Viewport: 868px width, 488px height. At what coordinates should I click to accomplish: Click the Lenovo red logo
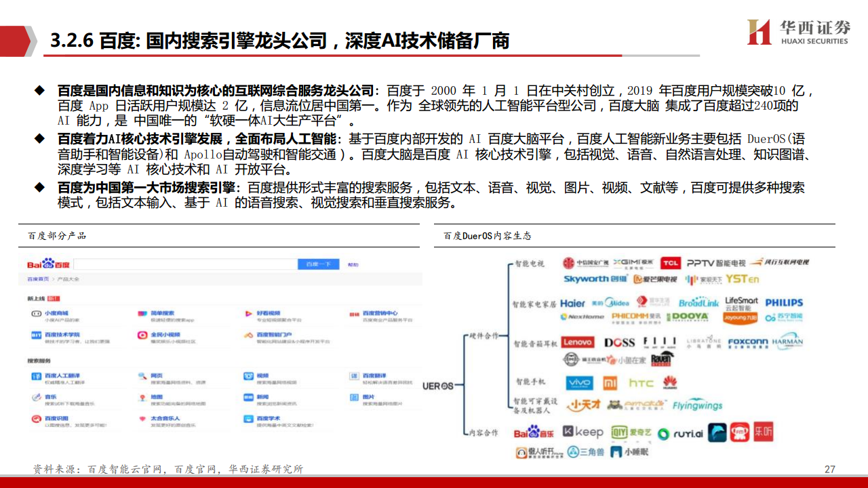[x=578, y=343]
